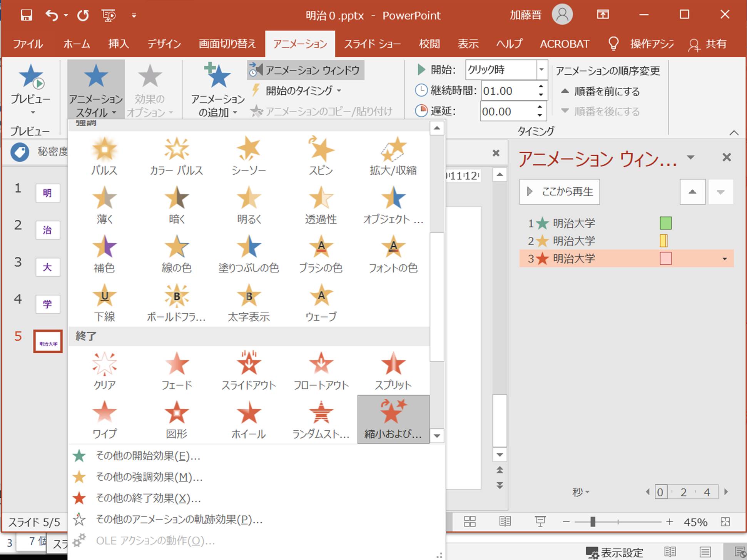Click the zoom slider handle in the status bar
The width and height of the screenshot is (747, 560).
(x=593, y=522)
